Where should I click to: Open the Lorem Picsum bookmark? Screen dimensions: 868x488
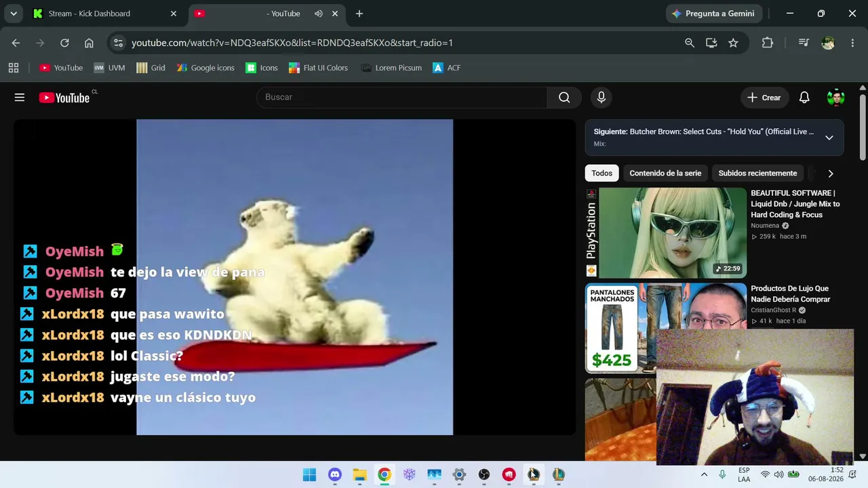coord(391,68)
